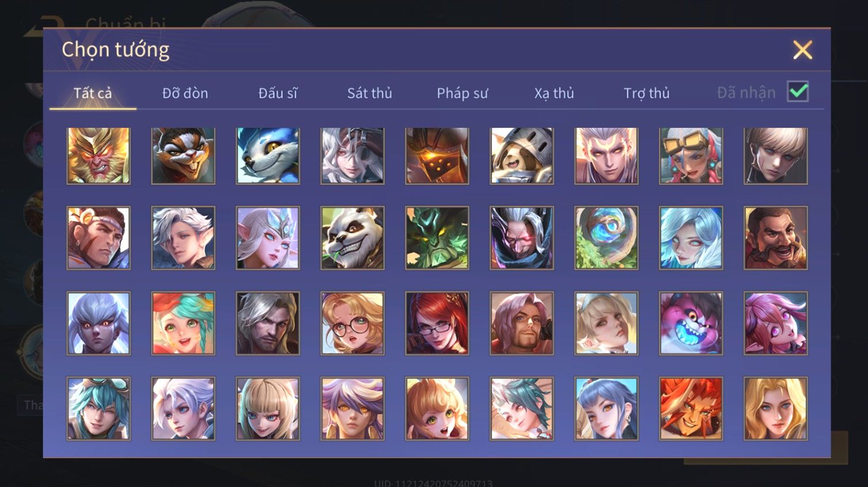868x487 pixels.
Task: Choose the fiery red-orange demon hero
Action: point(691,409)
